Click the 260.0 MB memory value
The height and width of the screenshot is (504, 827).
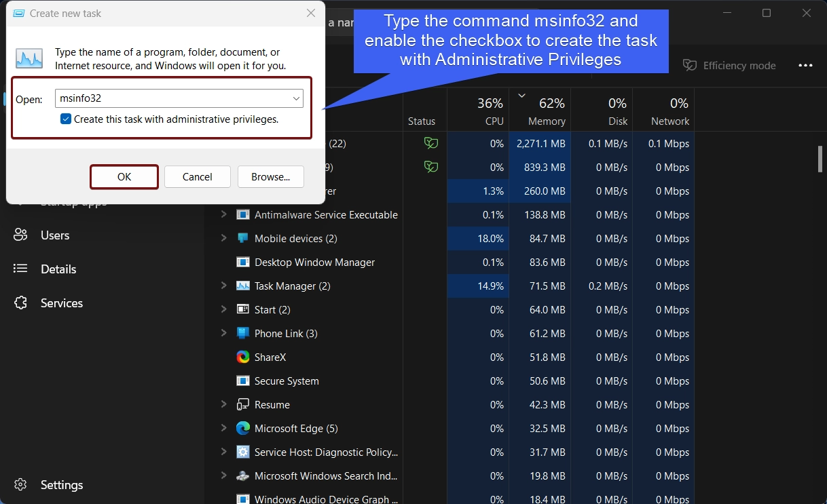click(545, 191)
